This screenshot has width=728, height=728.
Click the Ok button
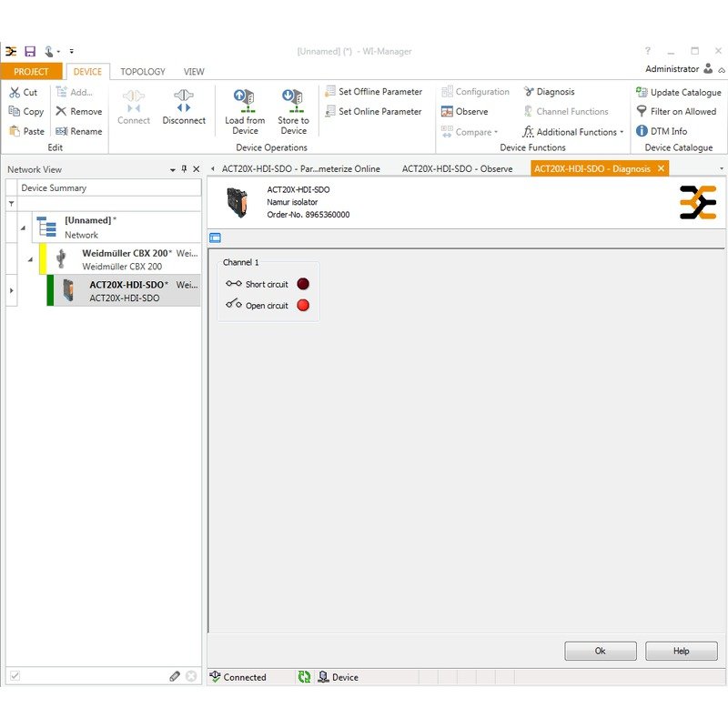[601, 651]
